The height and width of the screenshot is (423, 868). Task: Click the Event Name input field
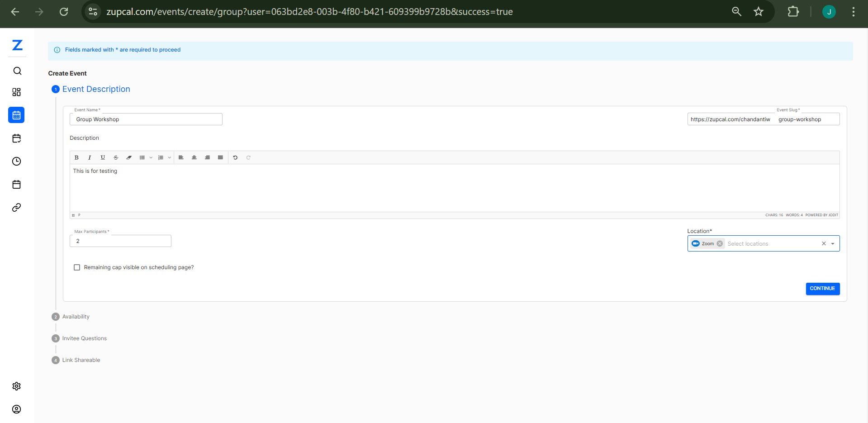(x=146, y=119)
